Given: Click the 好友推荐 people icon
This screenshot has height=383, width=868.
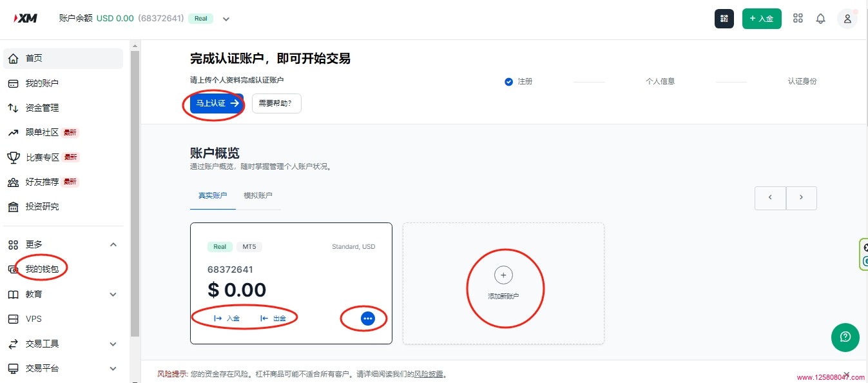Looking at the screenshot, I should (x=13, y=182).
